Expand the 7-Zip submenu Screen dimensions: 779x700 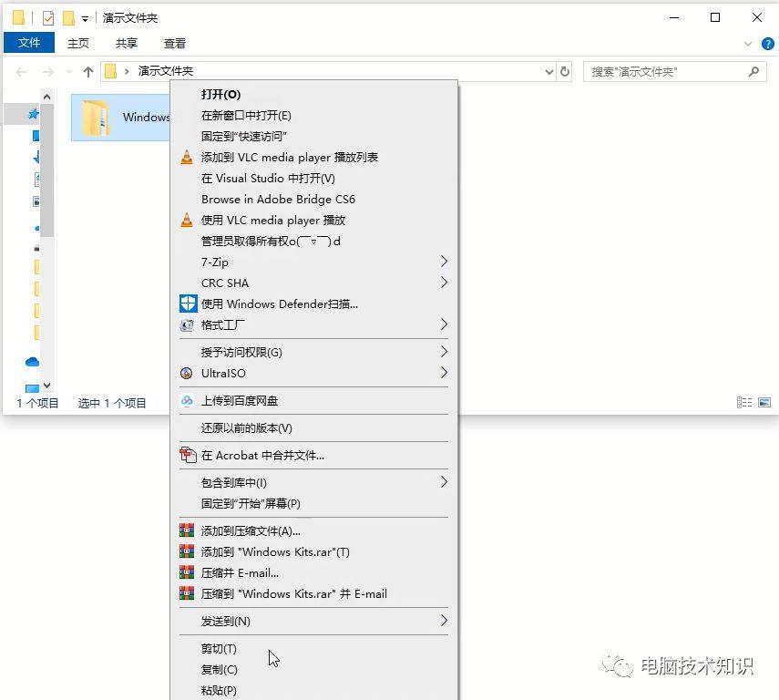[444, 262]
